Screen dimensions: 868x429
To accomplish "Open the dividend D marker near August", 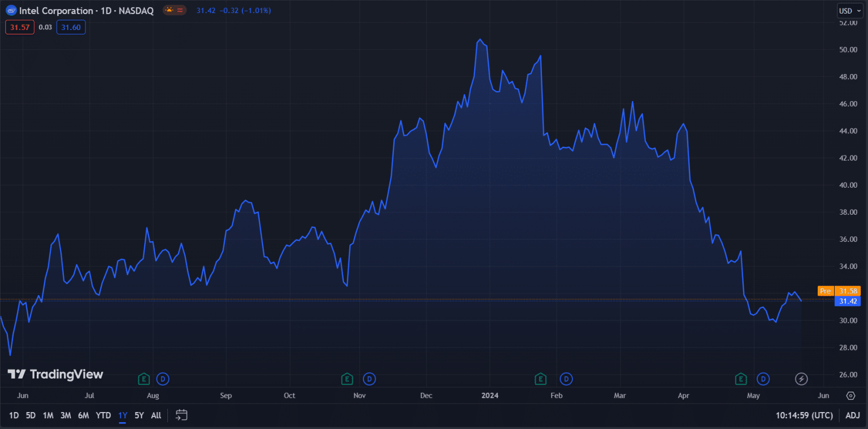I will [x=163, y=379].
